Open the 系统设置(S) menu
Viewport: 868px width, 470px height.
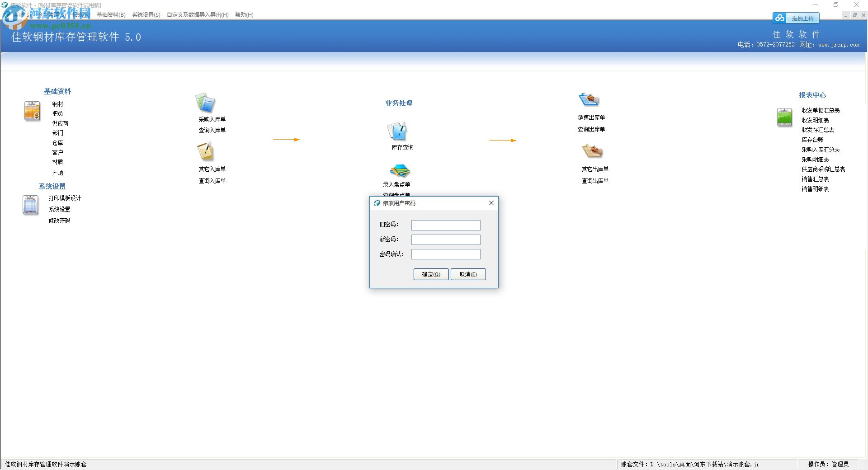point(146,15)
